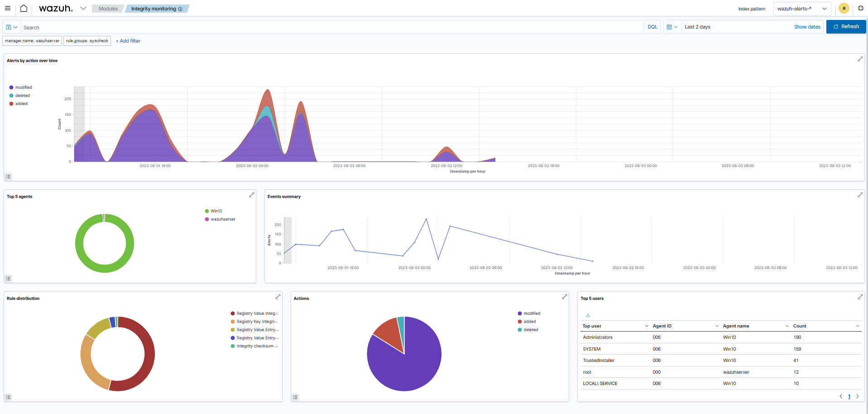
Task: Select Administrators row user cell
Action: pyautogui.click(x=597, y=337)
